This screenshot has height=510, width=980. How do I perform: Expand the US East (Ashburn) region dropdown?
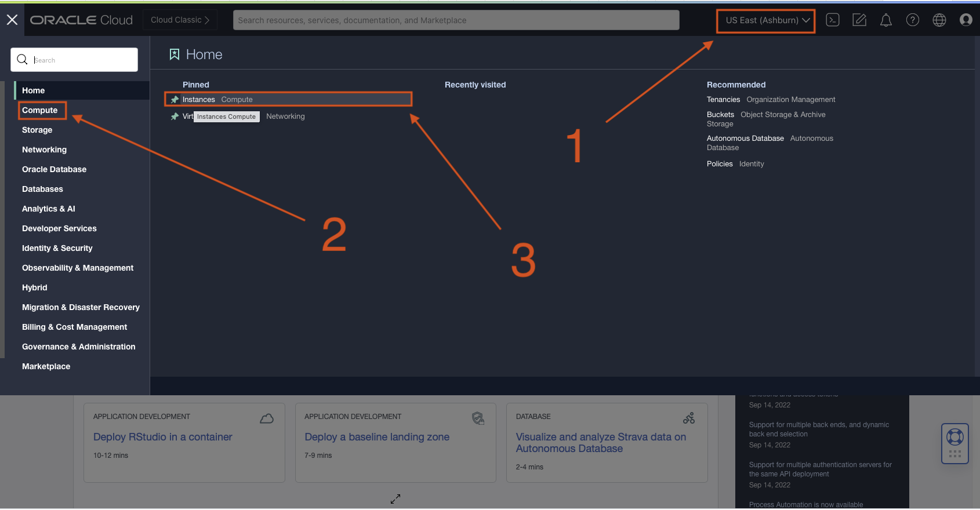(x=766, y=20)
